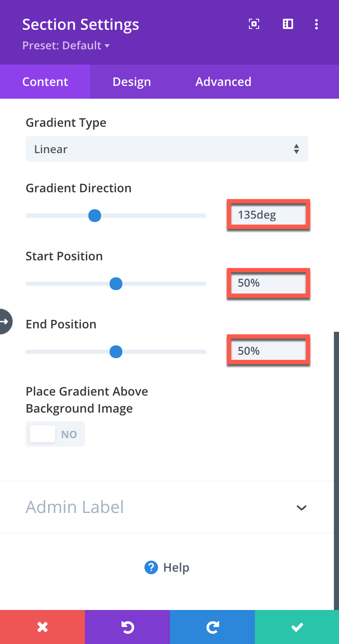339x644 pixels.
Task: Open the Preset: Default dropdown
Action: click(66, 46)
